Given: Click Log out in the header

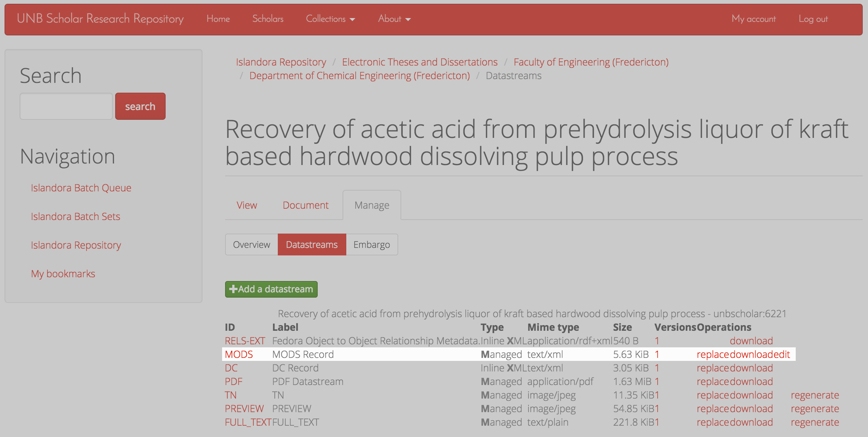Looking at the screenshot, I should click(x=813, y=19).
